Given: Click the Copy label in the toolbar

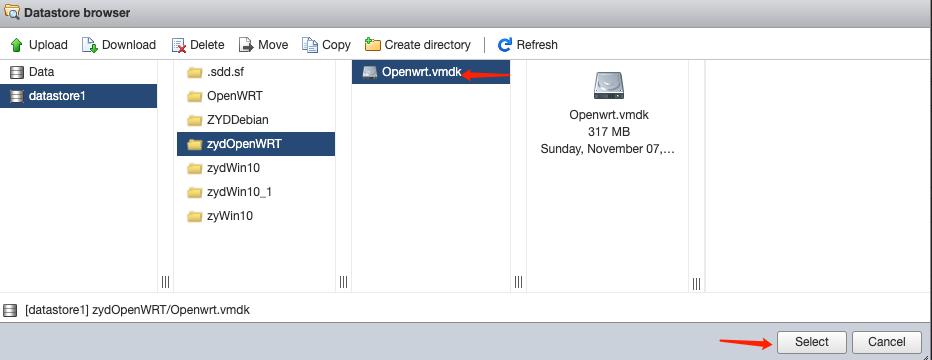Looking at the screenshot, I should click(336, 45).
